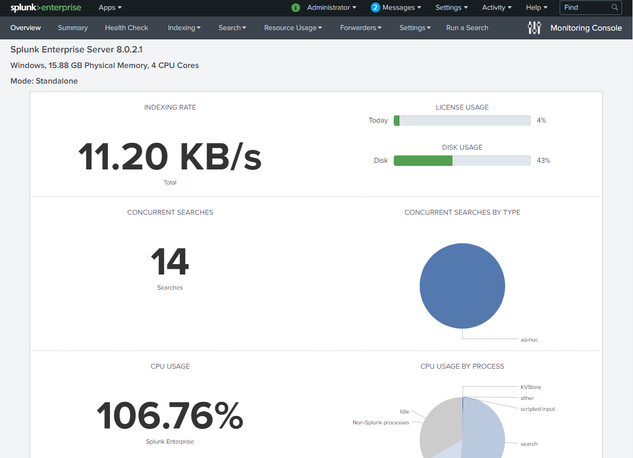Click Run a Search link

467,28
